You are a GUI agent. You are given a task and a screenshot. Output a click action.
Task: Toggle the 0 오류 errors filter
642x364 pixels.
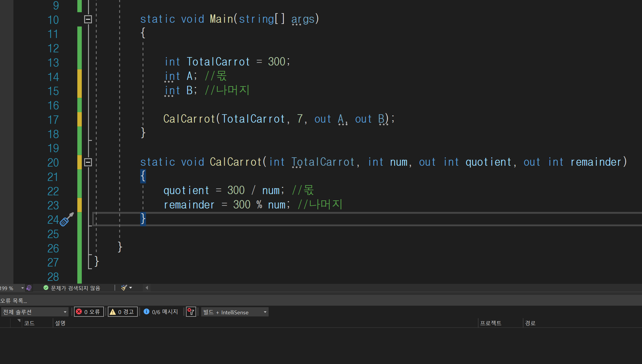(89, 312)
